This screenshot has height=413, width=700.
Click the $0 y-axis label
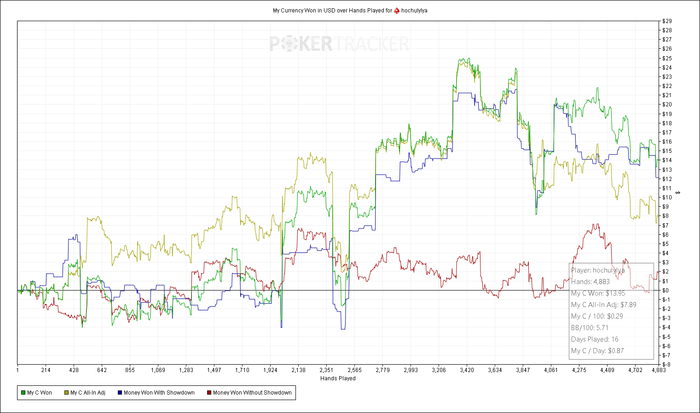666,290
